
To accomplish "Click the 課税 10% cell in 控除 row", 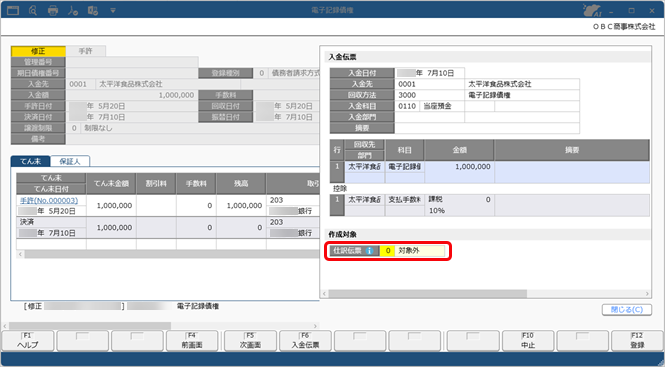I will click(459, 205).
